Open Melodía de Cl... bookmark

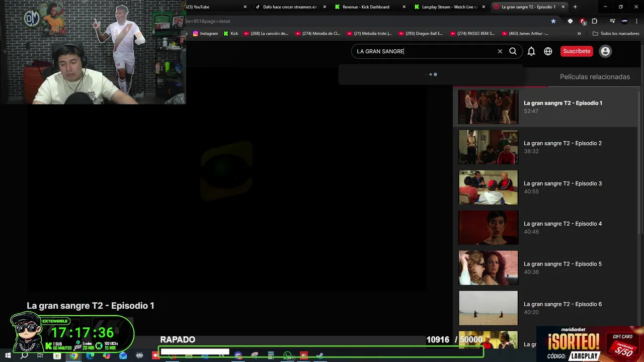(317, 34)
